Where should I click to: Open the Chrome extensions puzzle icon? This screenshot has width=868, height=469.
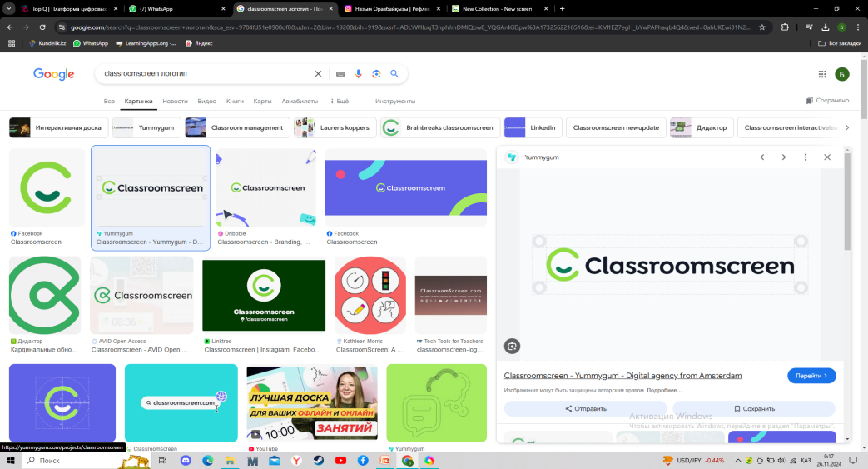(x=785, y=27)
